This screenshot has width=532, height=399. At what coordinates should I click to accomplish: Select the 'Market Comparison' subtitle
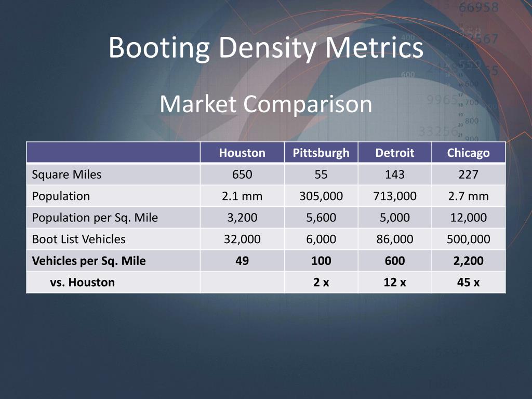[266, 104]
